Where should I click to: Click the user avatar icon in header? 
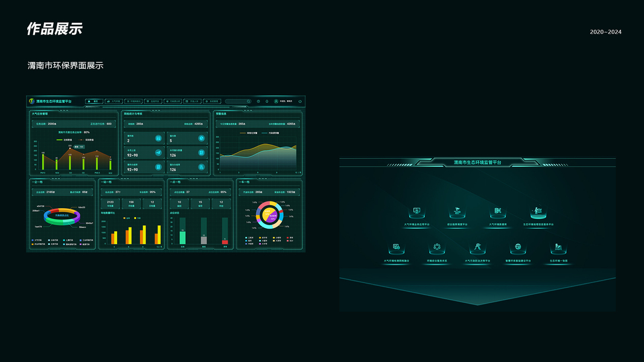click(276, 101)
